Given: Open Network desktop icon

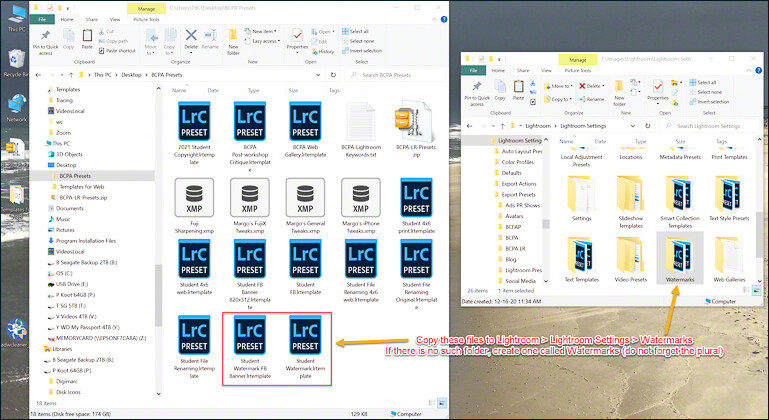Looking at the screenshot, I should click(x=16, y=108).
